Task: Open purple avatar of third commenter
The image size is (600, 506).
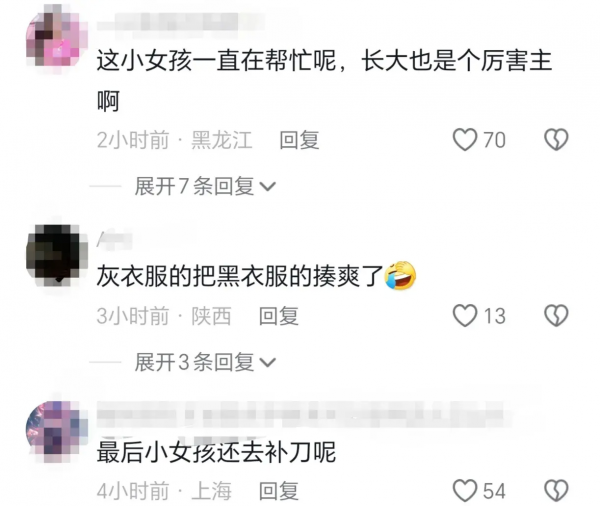Action: pos(57,432)
